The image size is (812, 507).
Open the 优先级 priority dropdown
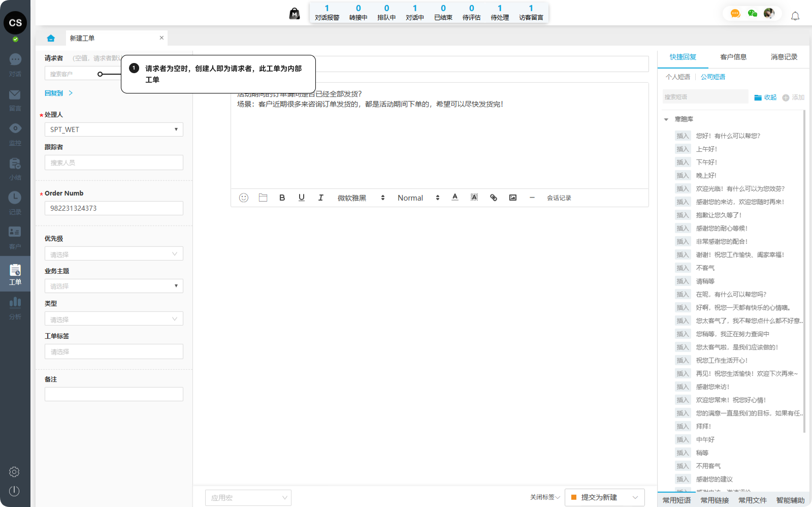(x=114, y=254)
